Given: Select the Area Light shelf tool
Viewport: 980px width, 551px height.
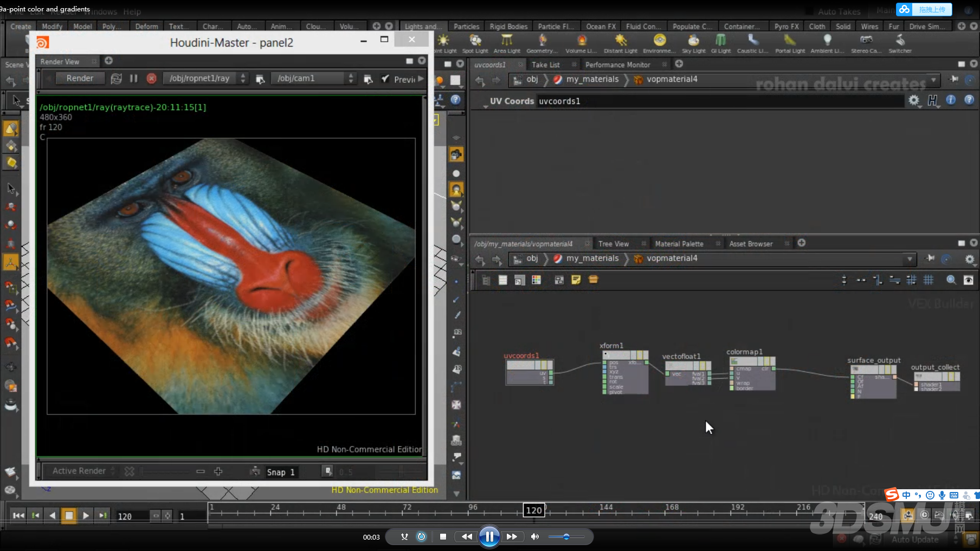Looking at the screenshot, I should (507, 43).
